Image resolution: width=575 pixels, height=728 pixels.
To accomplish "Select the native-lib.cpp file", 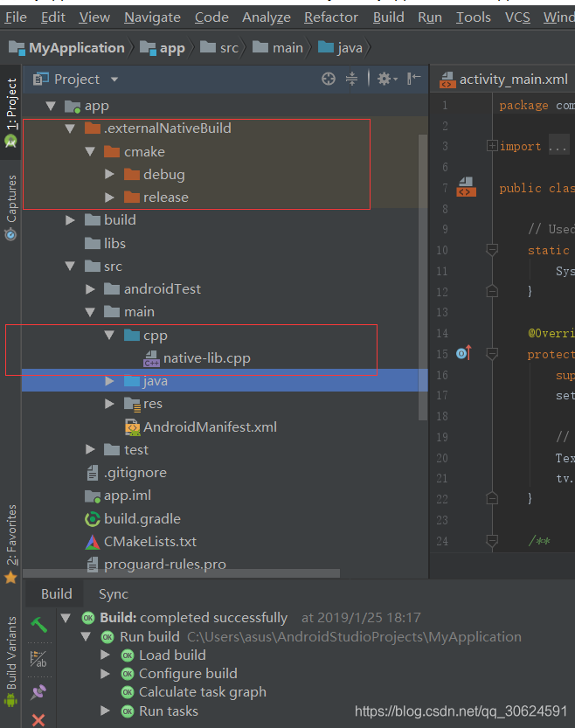I will pos(197,358).
